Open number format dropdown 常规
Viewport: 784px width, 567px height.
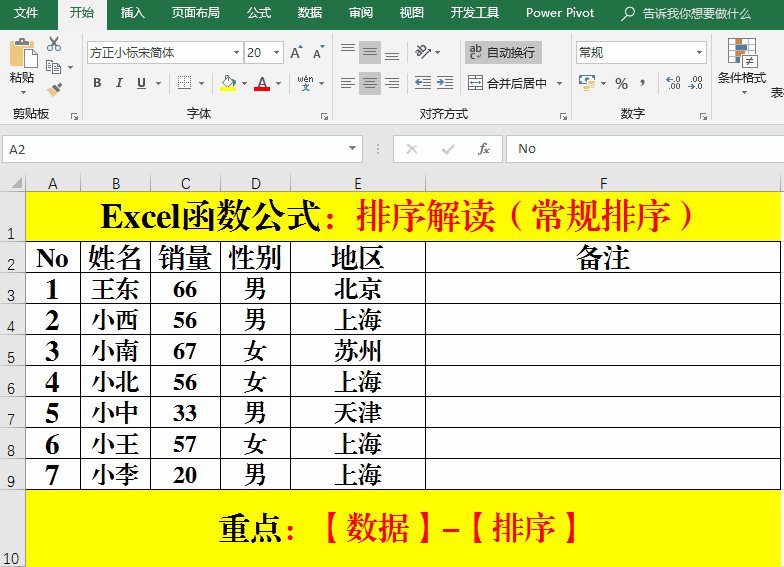pyautogui.click(x=700, y=52)
